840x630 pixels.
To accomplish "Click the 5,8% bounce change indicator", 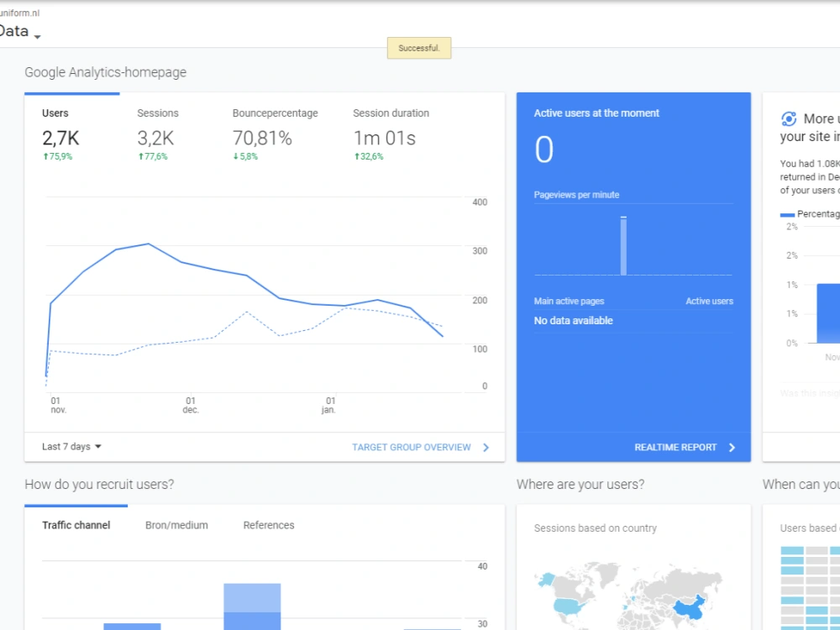I will [x=245, y=156].
